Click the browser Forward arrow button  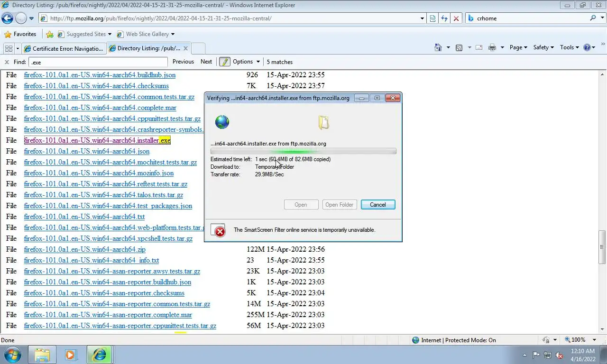(x=21, y=18)
